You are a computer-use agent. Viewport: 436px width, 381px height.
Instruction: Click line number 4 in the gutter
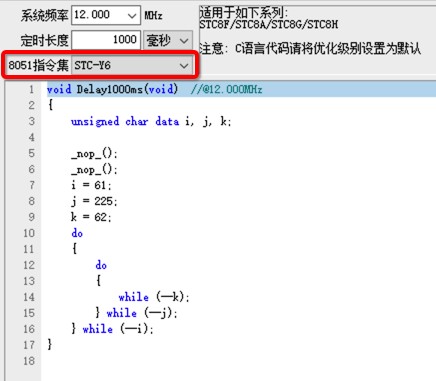coord(31,137)
